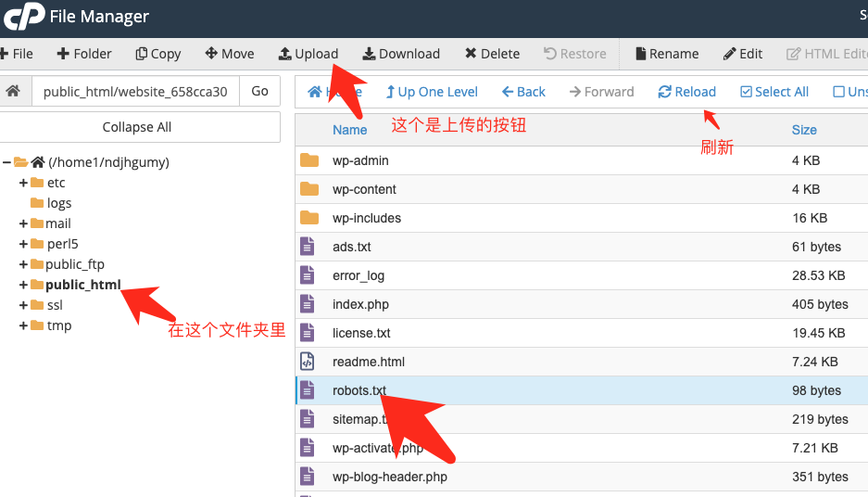Reload the file listing
The width and height of the screenshot is (868, 497).
(x=686, y=92)
